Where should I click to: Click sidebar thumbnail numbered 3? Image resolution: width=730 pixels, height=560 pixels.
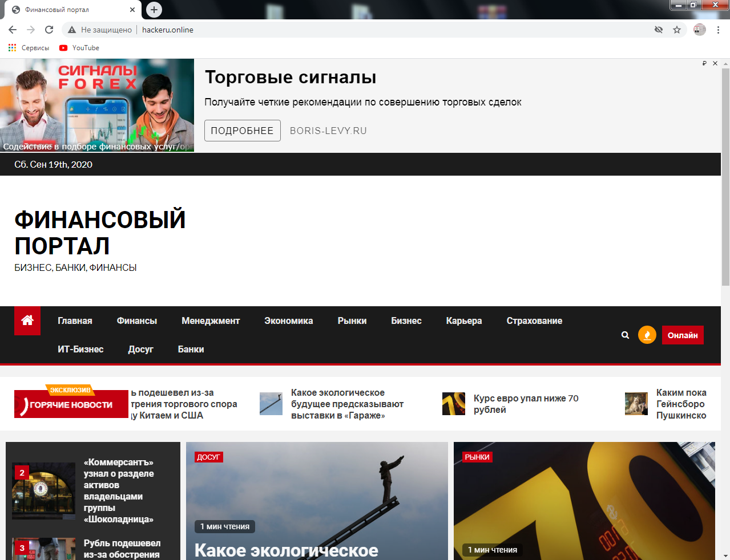44,549
